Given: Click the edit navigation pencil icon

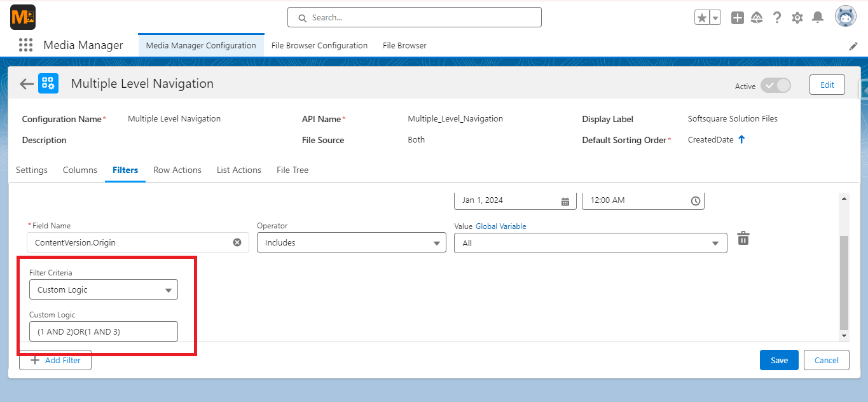Looking at the screenshot, I should (853, 46).
